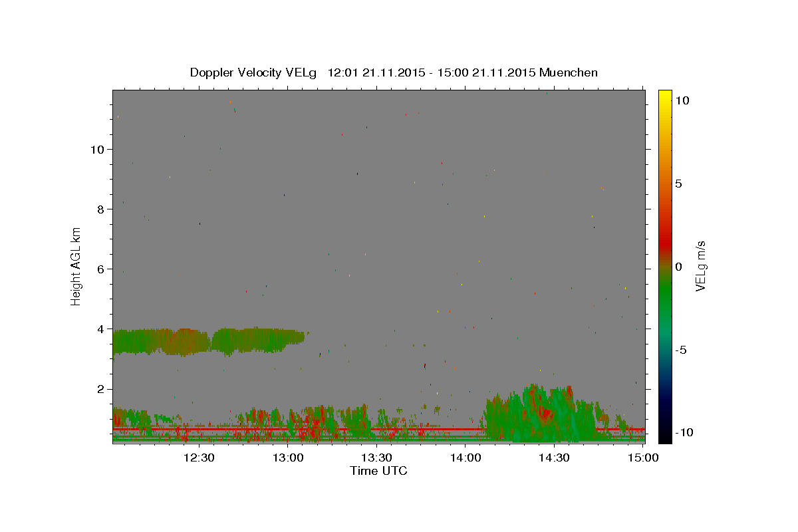Image resolution: width=798 pixels, height=532 pixels.
Task: Click the 'Height AGL km' axis label
Action: [x=76, y=266]
